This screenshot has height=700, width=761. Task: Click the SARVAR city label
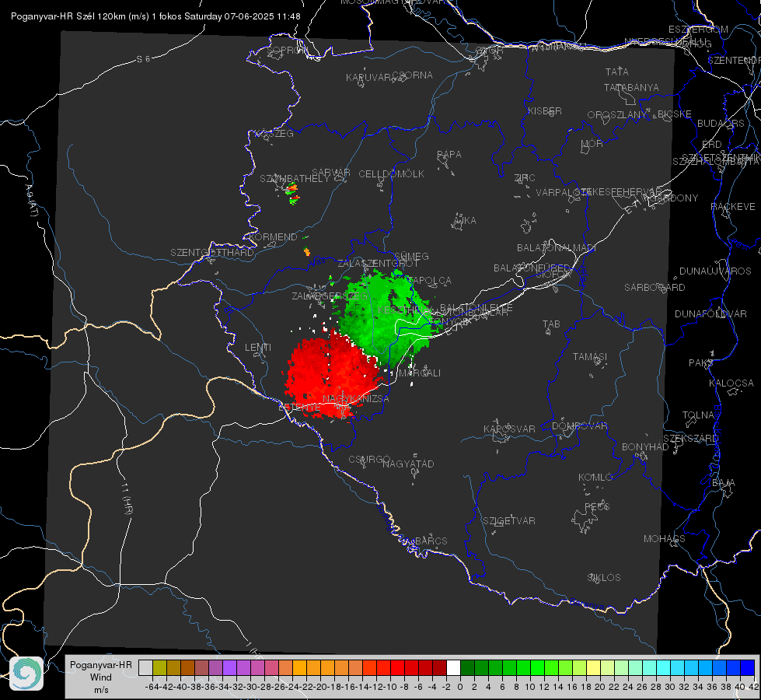(x=331, y=173)
